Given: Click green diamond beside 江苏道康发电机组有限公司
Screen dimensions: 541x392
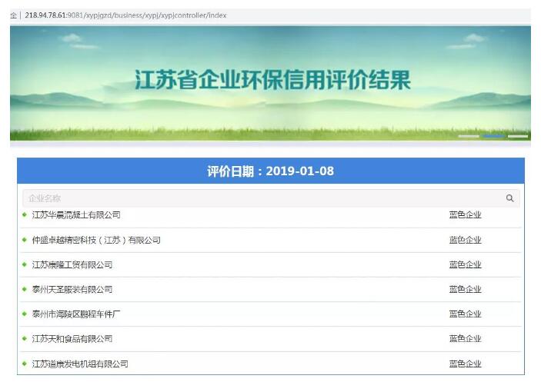Looking at the screenshot, I should click(25, 364).
